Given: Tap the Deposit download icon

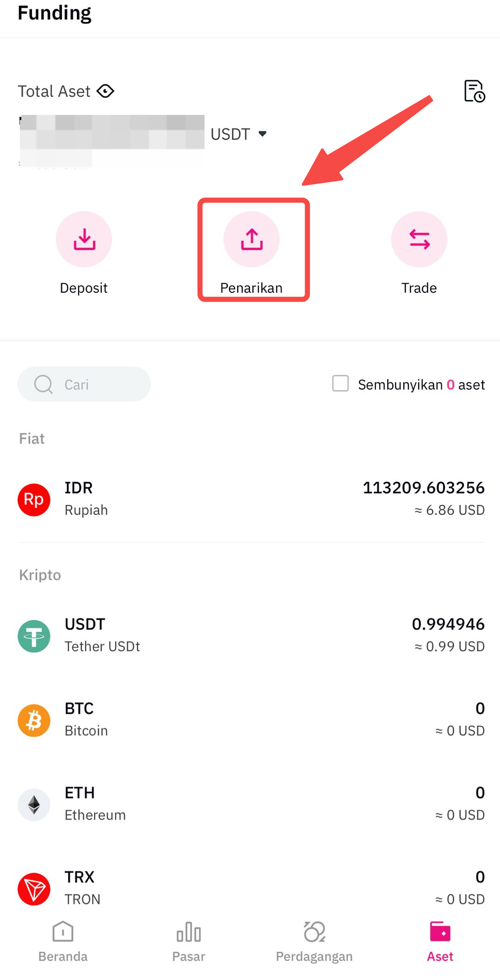Looking at the screenshot, I should pyautogui.click(x=84, y=239).
